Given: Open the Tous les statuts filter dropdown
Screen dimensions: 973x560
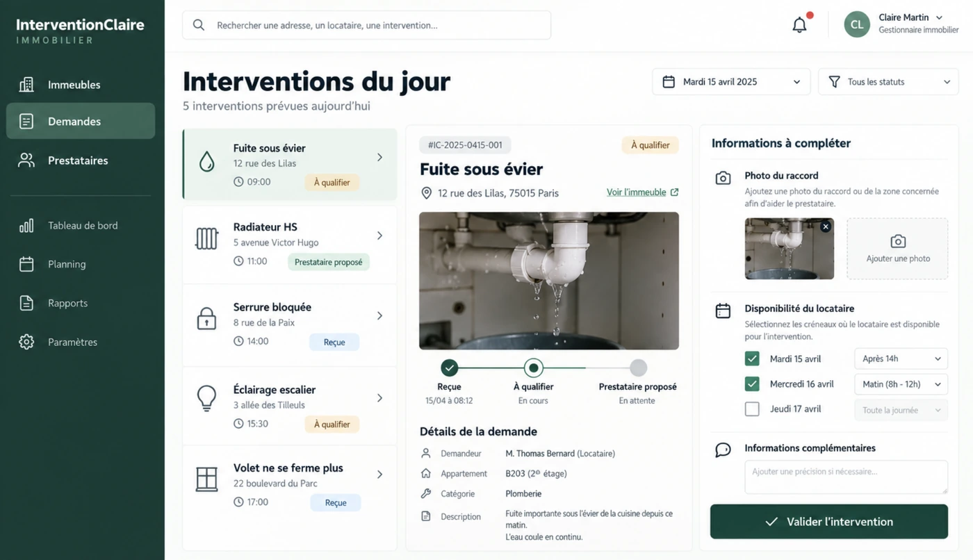Looking at the screenshot, I should 889,82.
